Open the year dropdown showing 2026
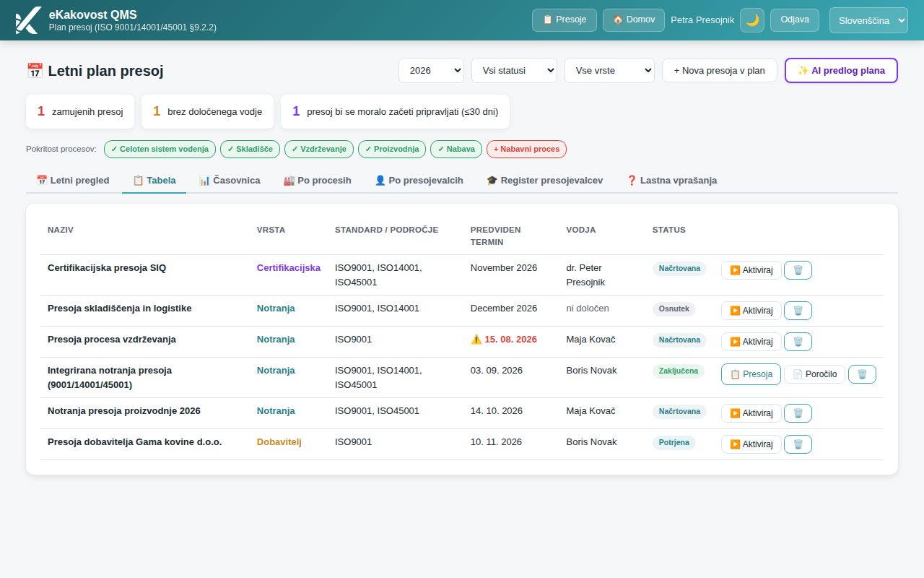The height and width of the screenshot is (578, 924). click(x=431, y=71)
